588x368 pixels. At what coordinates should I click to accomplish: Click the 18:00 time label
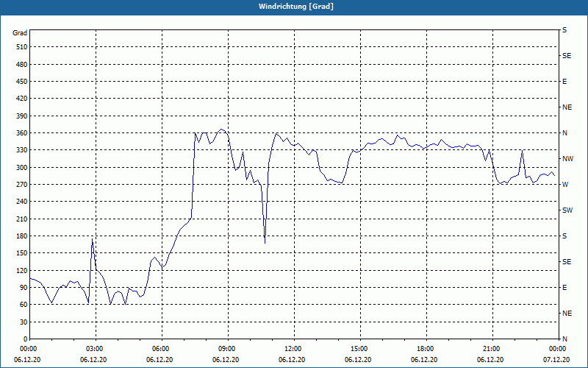[x=426, y=349]
